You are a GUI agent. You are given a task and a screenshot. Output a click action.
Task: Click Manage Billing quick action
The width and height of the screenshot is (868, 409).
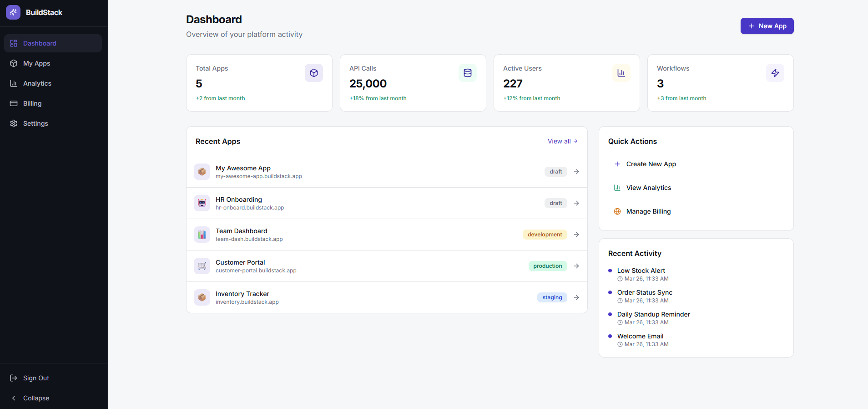[x=696, y=211]
